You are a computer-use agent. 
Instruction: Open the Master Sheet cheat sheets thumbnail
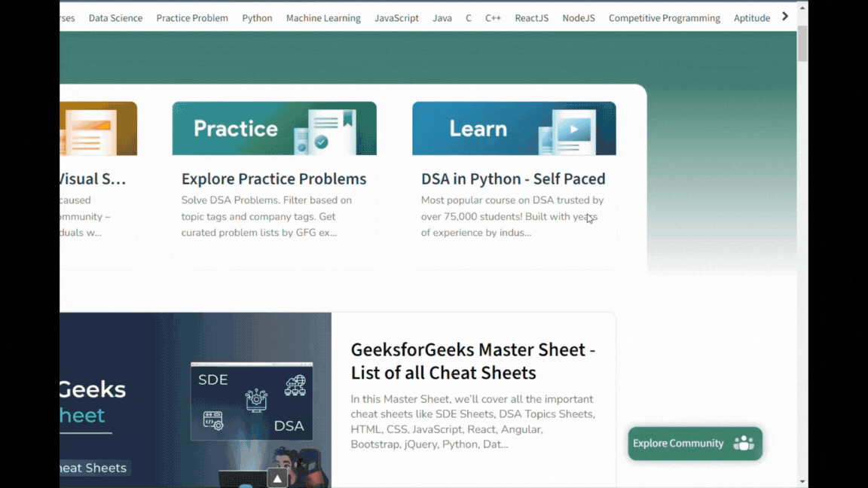pyautogui.click(x=195, y=400)
